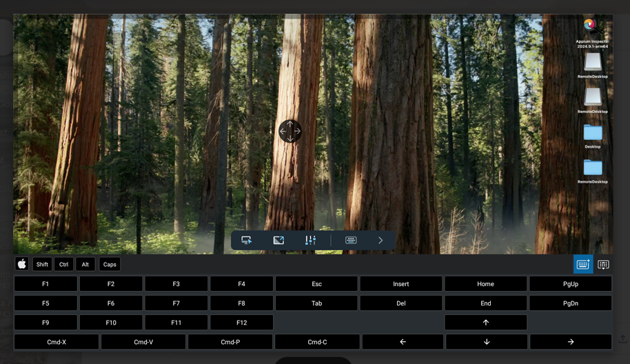Image resolution: width=630 pixels, height=364 pixels.
Task: Select the folder named Desktop
Action: pyautogui.click(x=592, y=133)
